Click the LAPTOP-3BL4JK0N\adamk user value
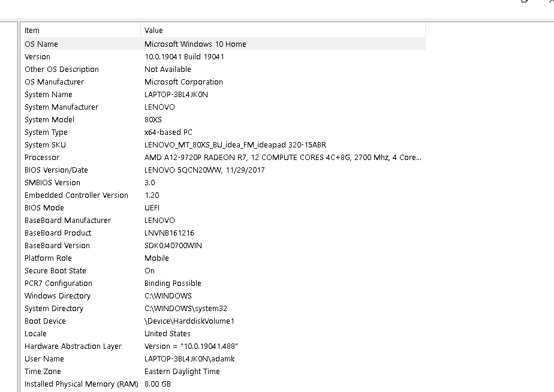 point(189,359)
